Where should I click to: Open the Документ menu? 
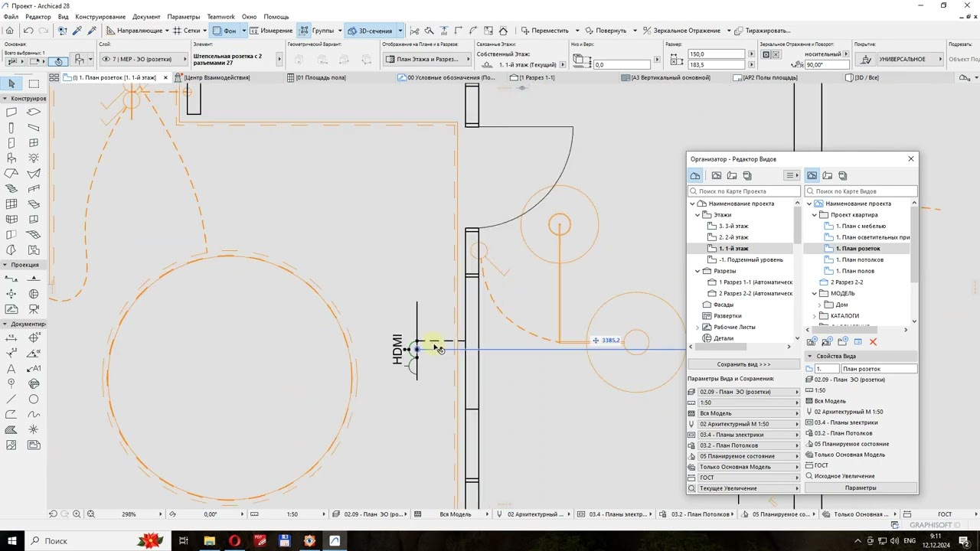click(146, 17)
